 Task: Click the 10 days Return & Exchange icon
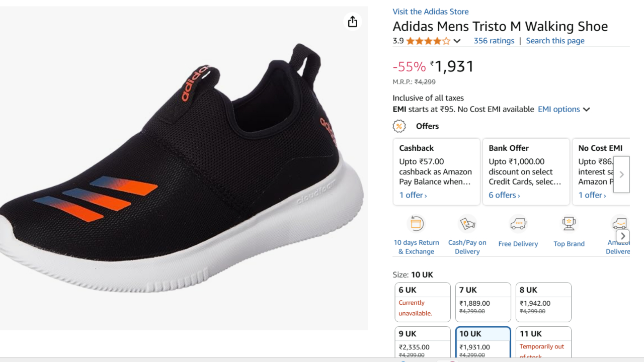point(417,224)
